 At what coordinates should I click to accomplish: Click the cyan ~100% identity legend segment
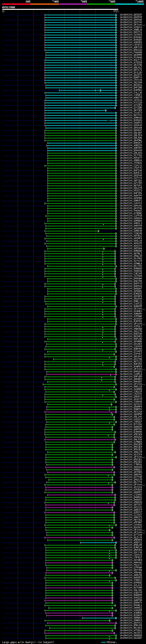[130, 4]
